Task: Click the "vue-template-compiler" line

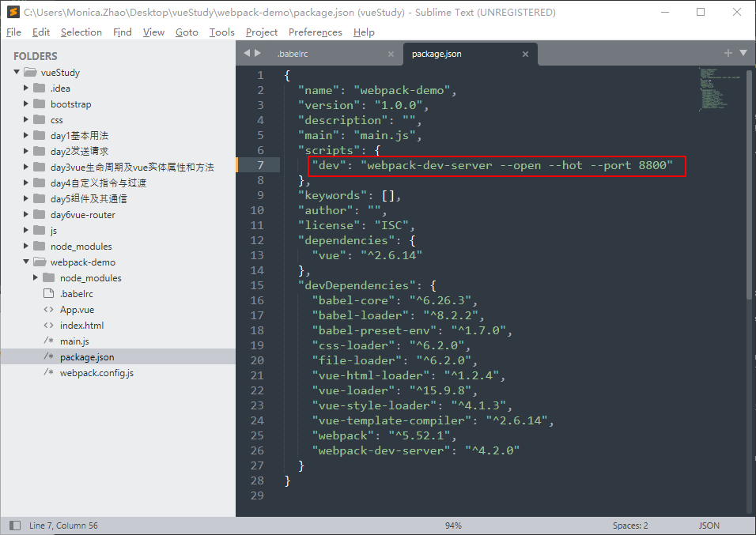Action: point(433,420)
